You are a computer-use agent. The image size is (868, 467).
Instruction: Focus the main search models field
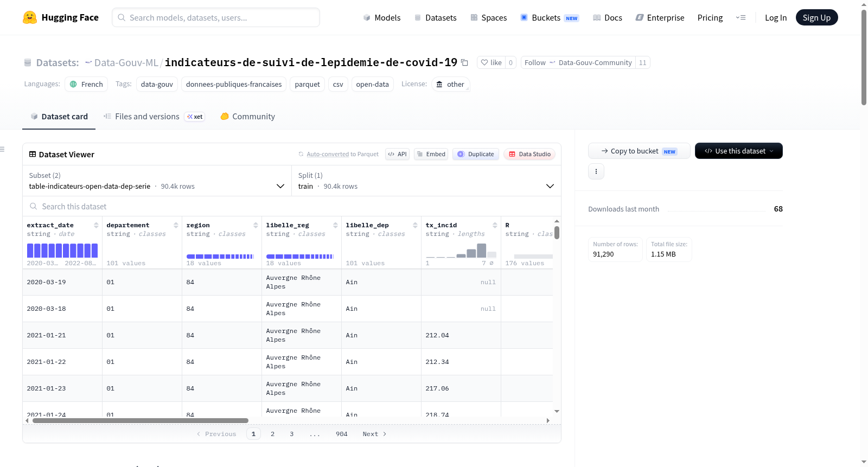pos(216,17)
